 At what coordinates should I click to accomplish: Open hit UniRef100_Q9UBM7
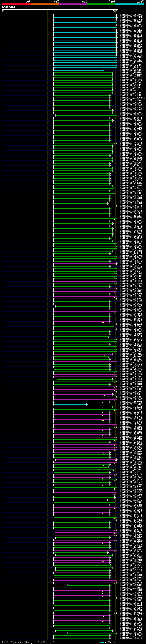[x=131, y=276]
